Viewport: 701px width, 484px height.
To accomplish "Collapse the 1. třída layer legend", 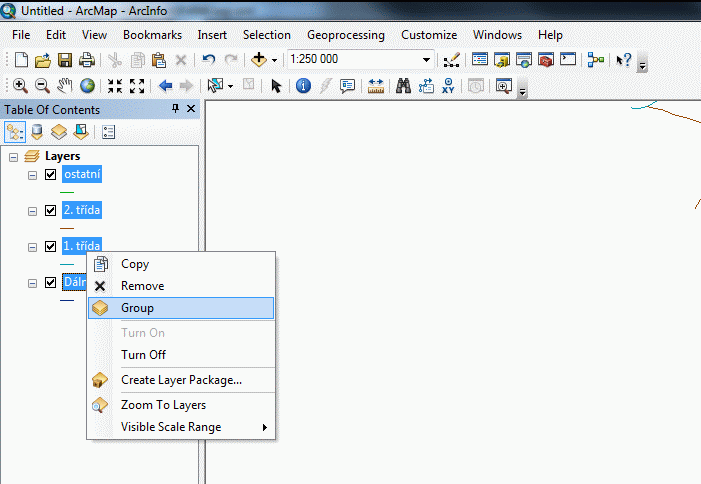I will coord(32,248).
